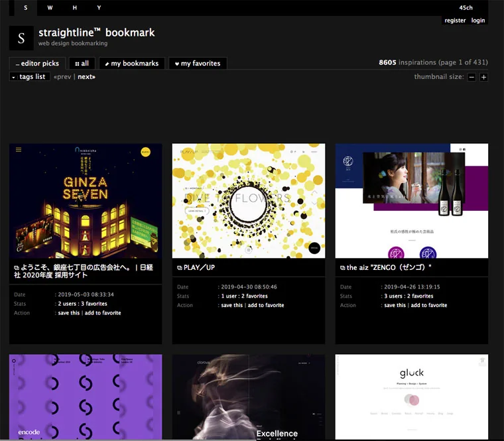Click 2 users stat on Ginza card

click(67, 304)
